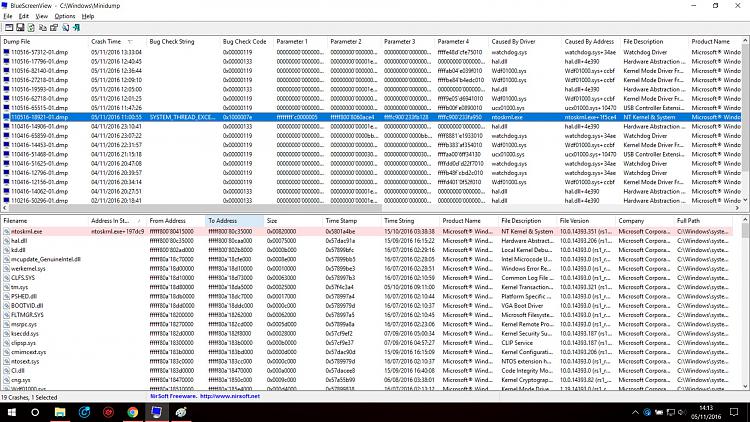The image size is (750, 422).
Task: Select ntosext.sys in the module list
Action: 25,361
